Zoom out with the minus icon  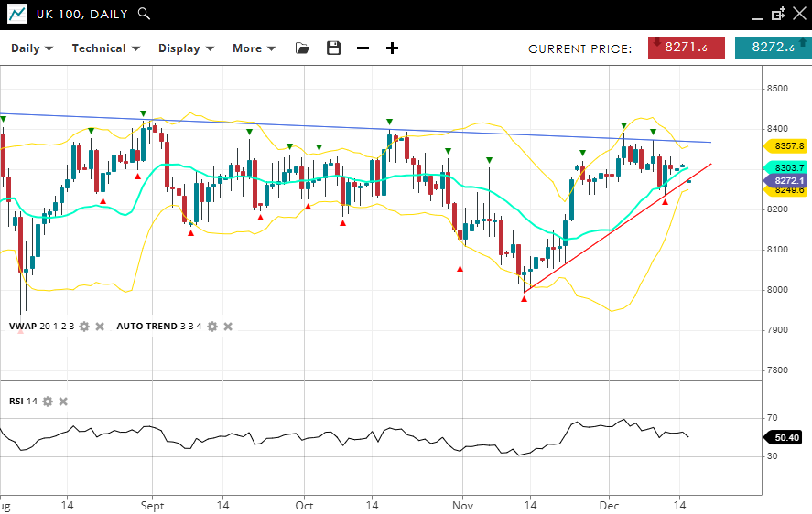tap(363, 48)
